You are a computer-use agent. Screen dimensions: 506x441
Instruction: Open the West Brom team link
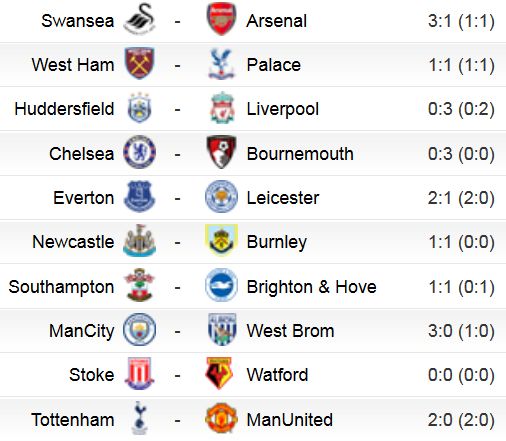pos(290,331)
